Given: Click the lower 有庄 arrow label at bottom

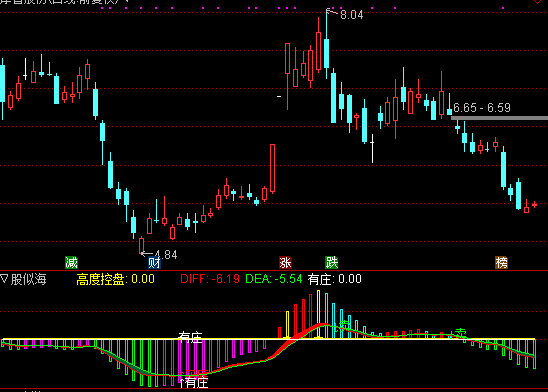Looking at the screenshot, I should pos(194,382).
